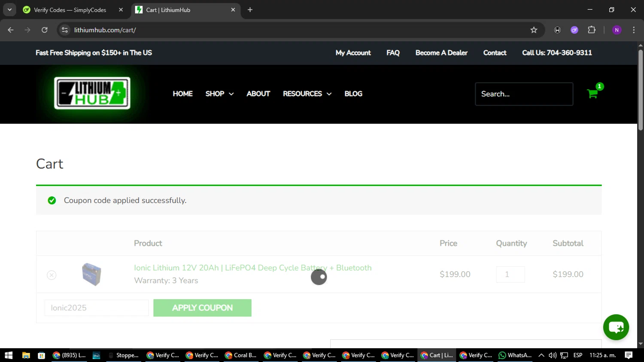Show hidden system tray icons
The height and width of the screenshot is (362, 644).
541,355
